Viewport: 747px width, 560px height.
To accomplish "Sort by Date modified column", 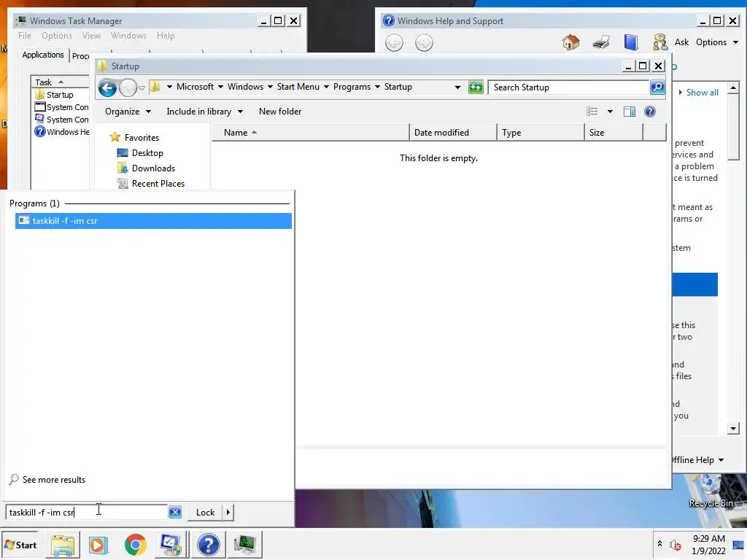I will pyautogui.click(x=453, y=133).
